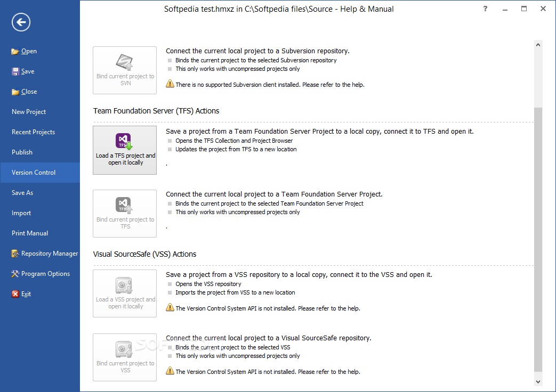556x392 pixels.
Task: Click text 'There is no supported Subversion client installed'
Action: (x=238, y=85)
